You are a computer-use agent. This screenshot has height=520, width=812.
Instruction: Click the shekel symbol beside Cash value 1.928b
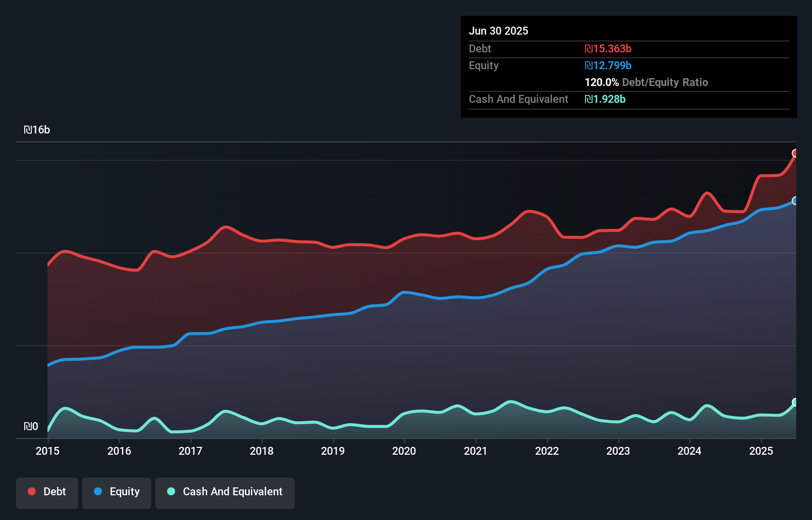click(588, 99)
